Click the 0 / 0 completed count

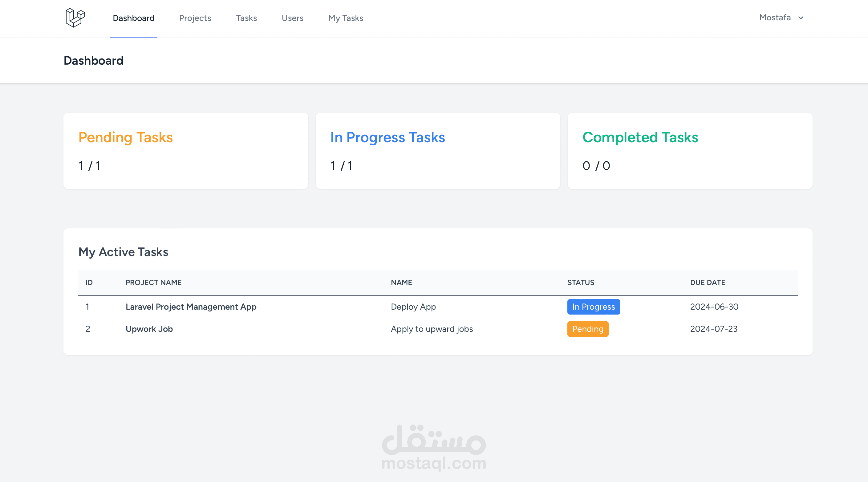pyautogui.click(x=596, y=166)
